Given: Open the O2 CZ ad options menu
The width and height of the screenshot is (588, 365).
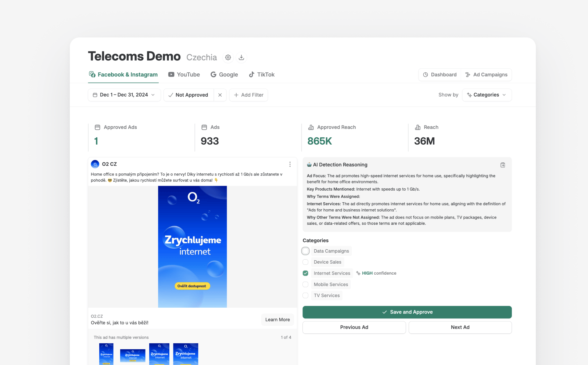Looking at the screenshot, I should tap(290, 164).
